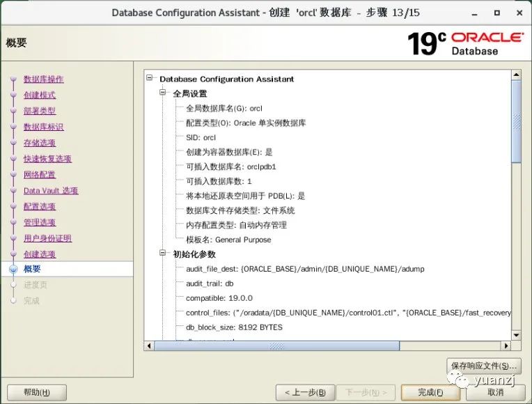Select row 全局数据库名(G): orcl
Image resolution: width=532 pixels, height=404 pixels.
click(224, 109)
